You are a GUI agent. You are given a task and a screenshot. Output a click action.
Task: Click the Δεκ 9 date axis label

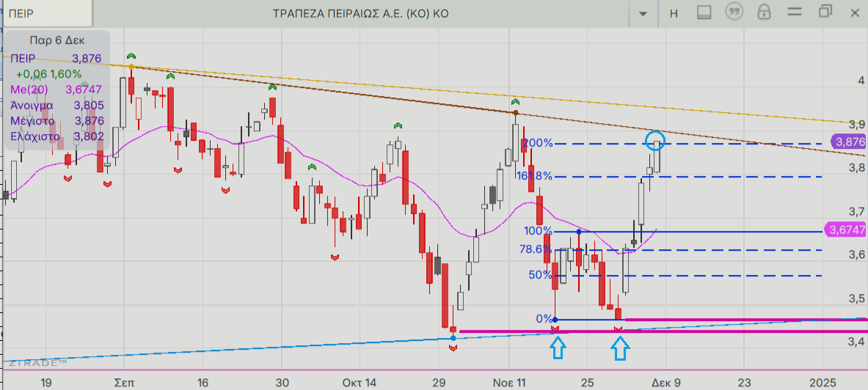[665, 382]
